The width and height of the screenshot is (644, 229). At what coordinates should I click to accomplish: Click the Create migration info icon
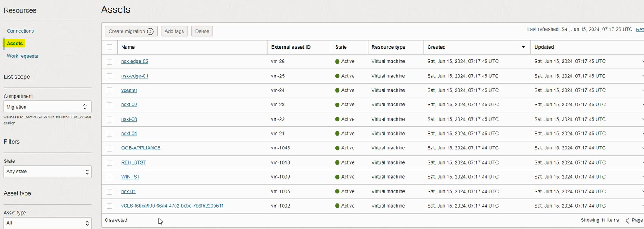click(150, 31)
